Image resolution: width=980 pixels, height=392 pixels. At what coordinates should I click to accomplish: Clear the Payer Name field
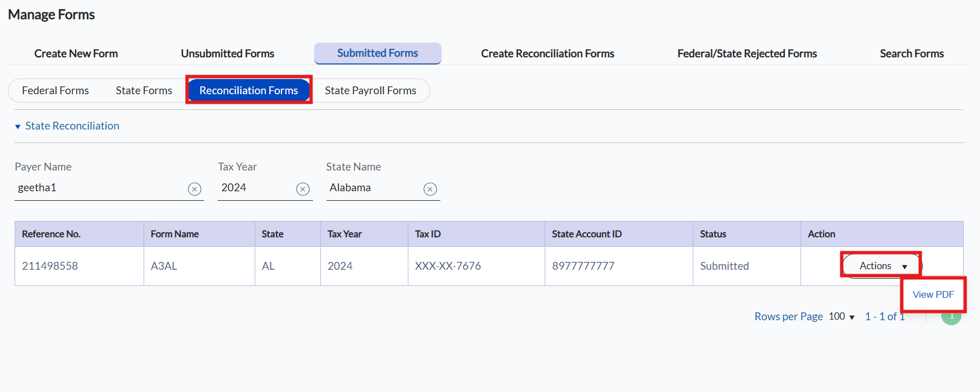pos(195,189)
